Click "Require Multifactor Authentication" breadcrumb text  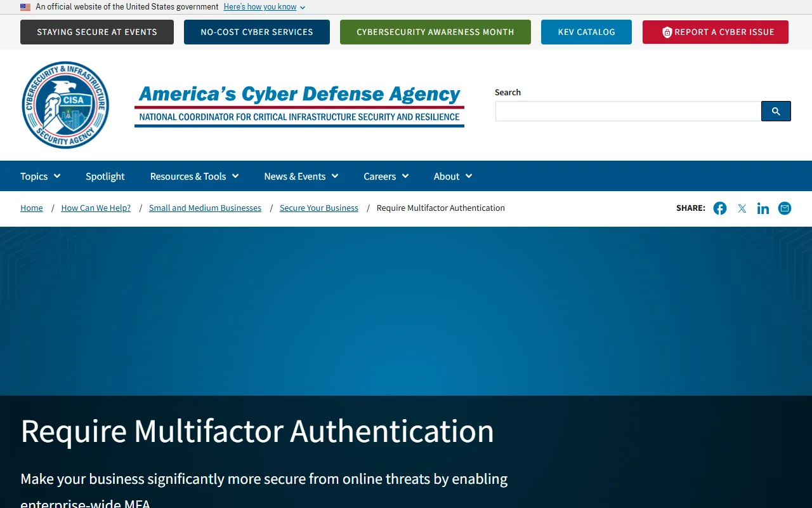[x=441, y=208]
